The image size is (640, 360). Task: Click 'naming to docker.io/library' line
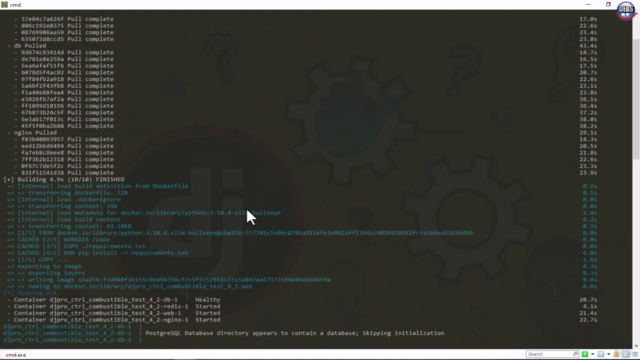129,286
